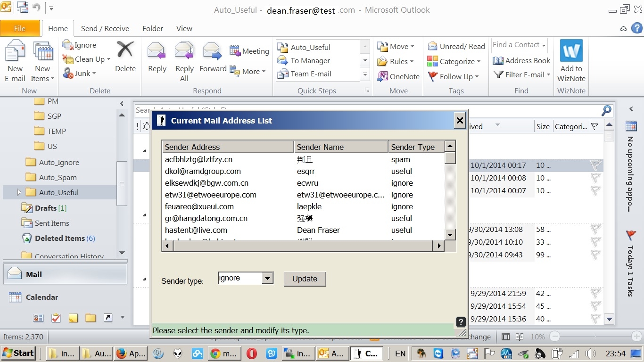Click Meeting reply button
This screenshot has width=644, height=362.
coord(249,51)
